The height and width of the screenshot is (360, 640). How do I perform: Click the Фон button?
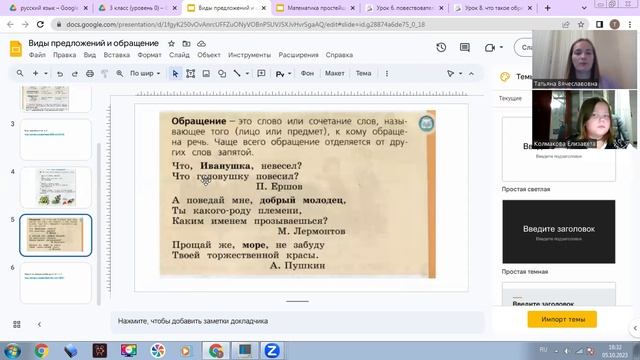click(x=307, y=73)
